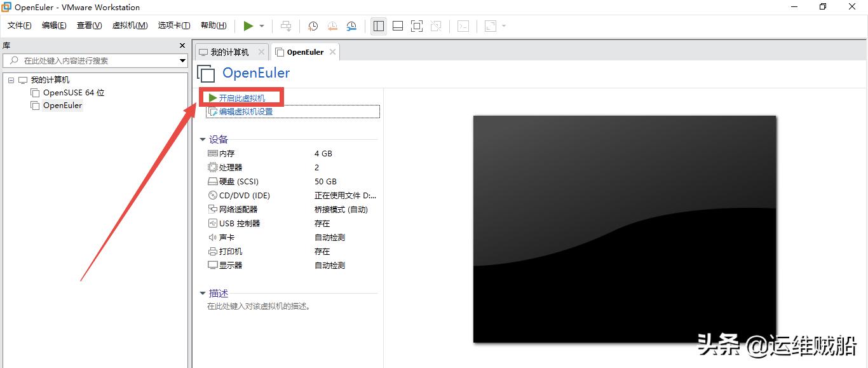Close the OpenEuler tab
Viewport: 868px width, 368px height.
click(332, 52)
